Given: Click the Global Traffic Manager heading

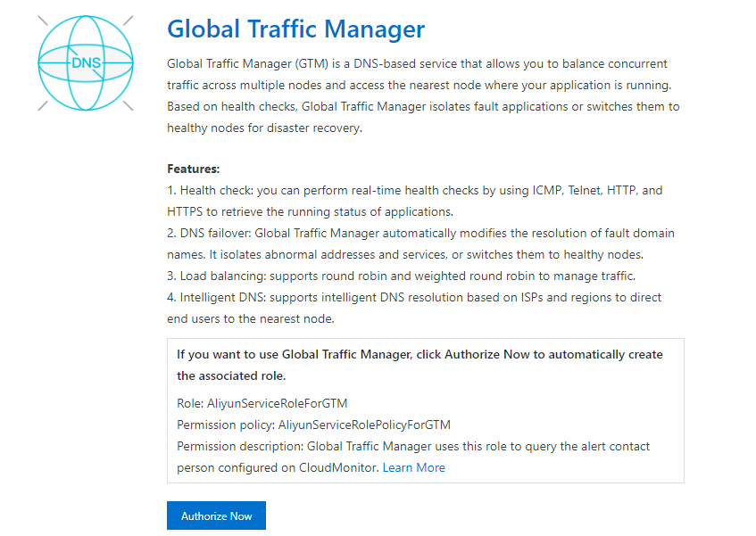Looking at the screenshot, I should point(295,29).
